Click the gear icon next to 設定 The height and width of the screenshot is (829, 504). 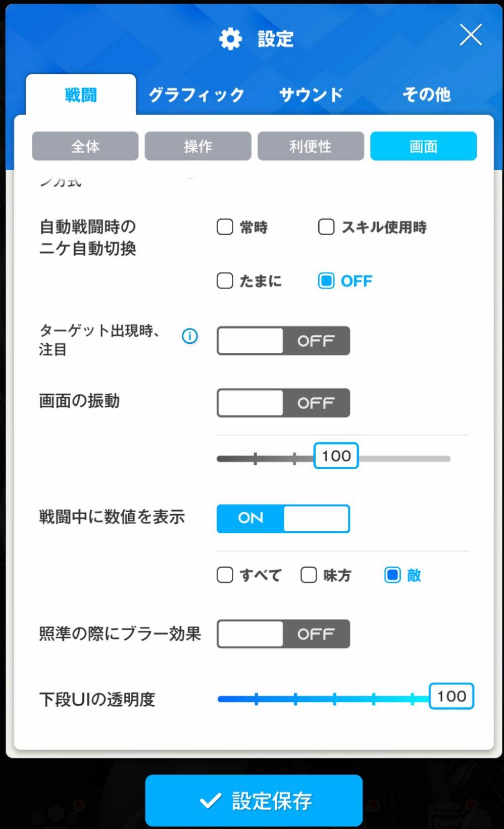[231, 39]
